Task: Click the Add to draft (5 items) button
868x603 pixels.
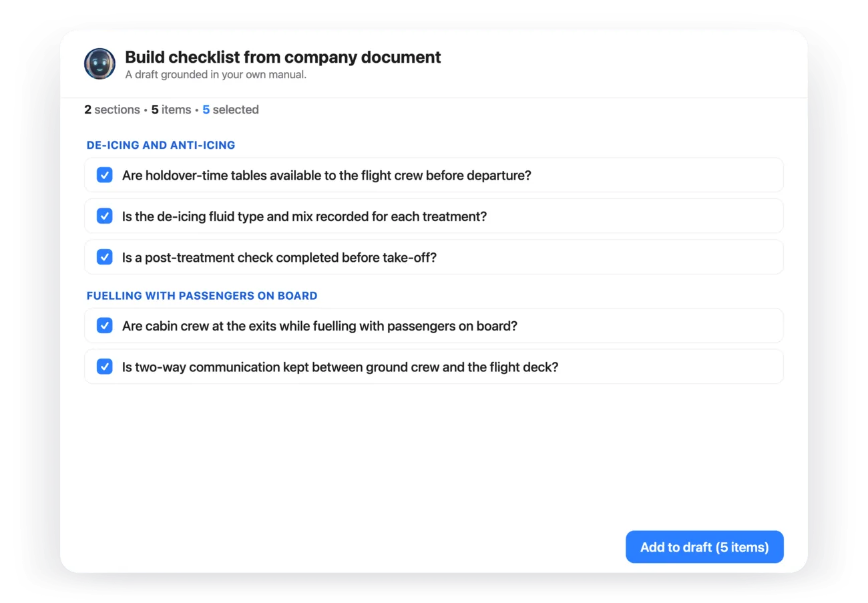Action: [704, 547]
